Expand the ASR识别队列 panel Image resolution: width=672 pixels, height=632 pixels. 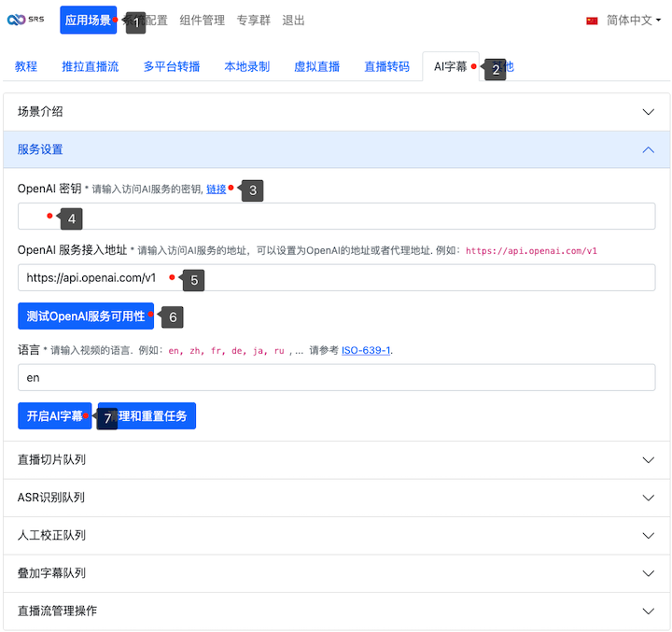click(x=336, y=498)
